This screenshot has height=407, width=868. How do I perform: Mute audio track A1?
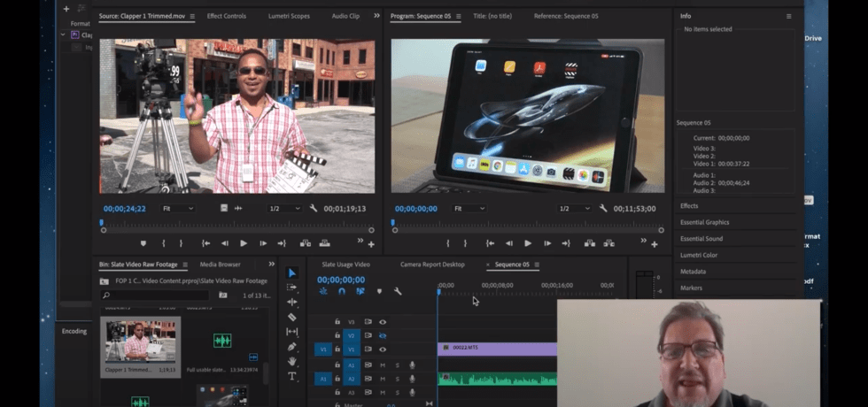(383, 365)
